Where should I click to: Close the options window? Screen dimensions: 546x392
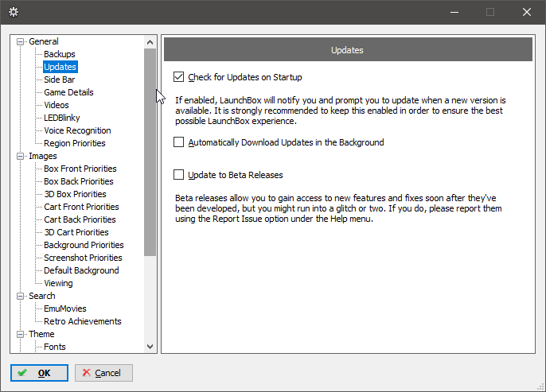point(527,12)
